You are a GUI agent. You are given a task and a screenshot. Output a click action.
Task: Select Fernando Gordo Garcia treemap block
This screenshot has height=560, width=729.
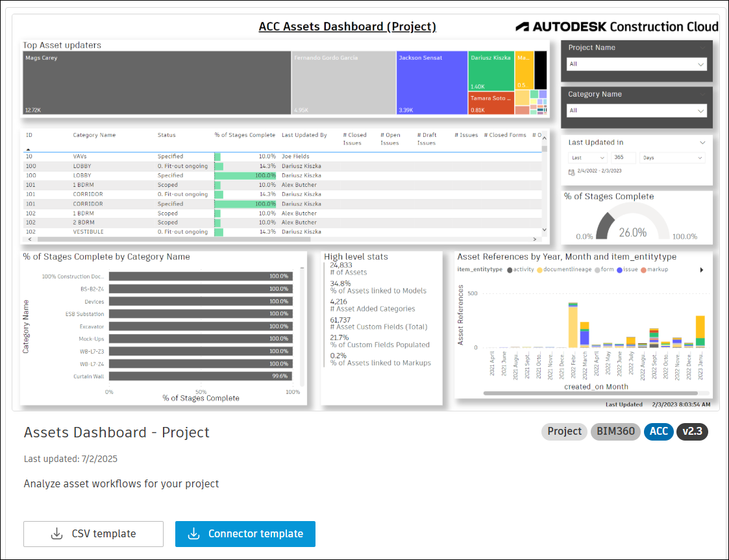(344, 82)
